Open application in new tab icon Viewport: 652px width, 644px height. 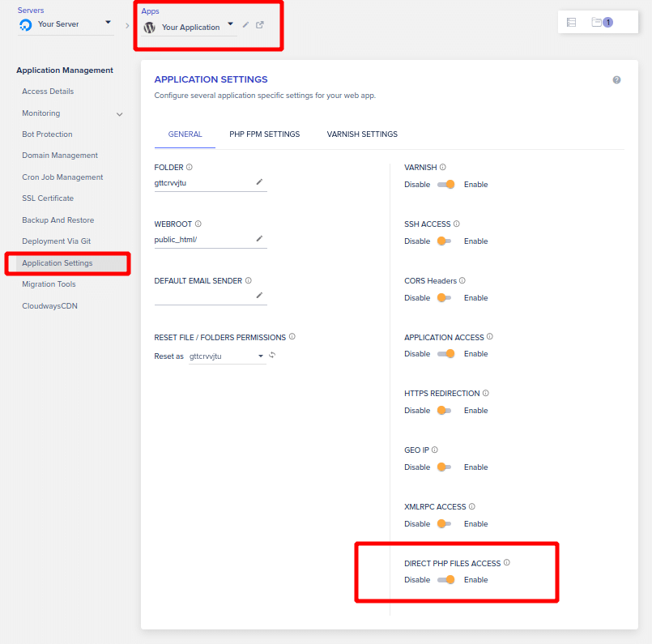tap(260, 24)
